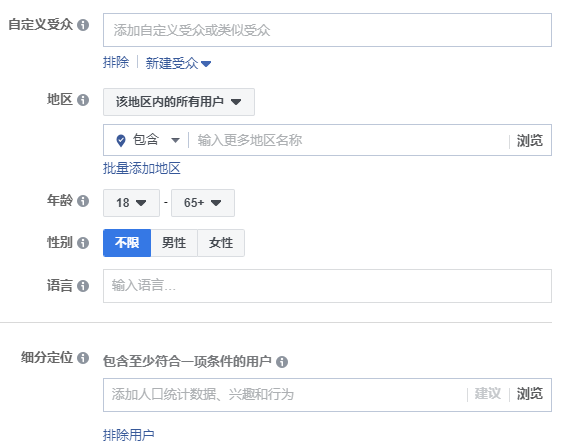Click the location pin icon before 包含

121,140
